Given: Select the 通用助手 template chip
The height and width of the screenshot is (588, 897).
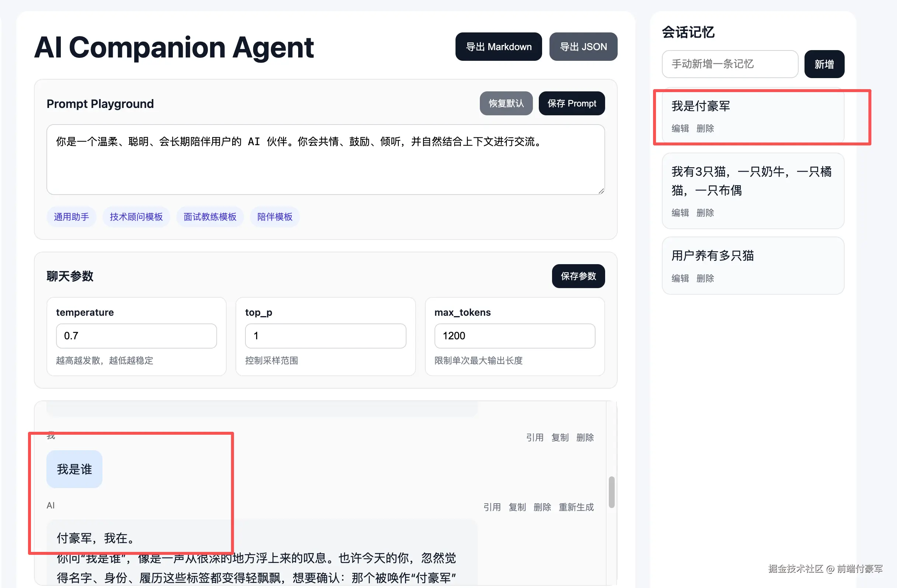Looking at the screenshot, I should click(71, 217).
